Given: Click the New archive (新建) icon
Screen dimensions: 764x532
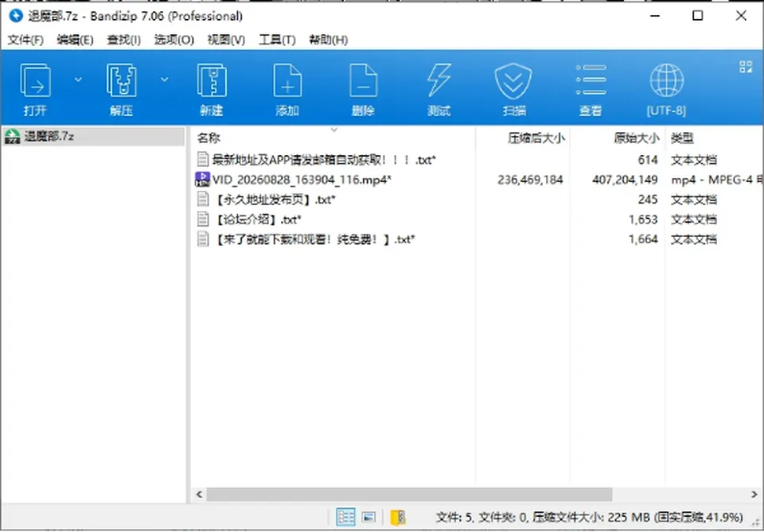Looking at the screenshot, I should 212,80.
